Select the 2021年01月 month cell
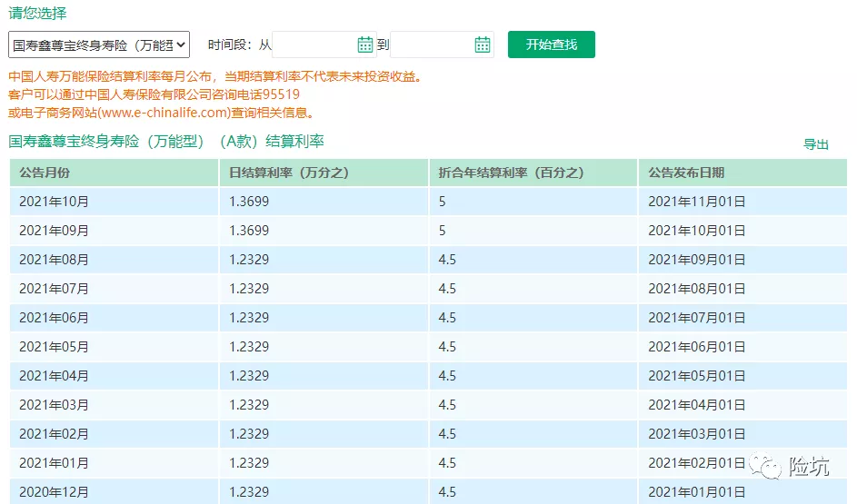The height and width of the screenshot is (504, 857). point(114,463)
